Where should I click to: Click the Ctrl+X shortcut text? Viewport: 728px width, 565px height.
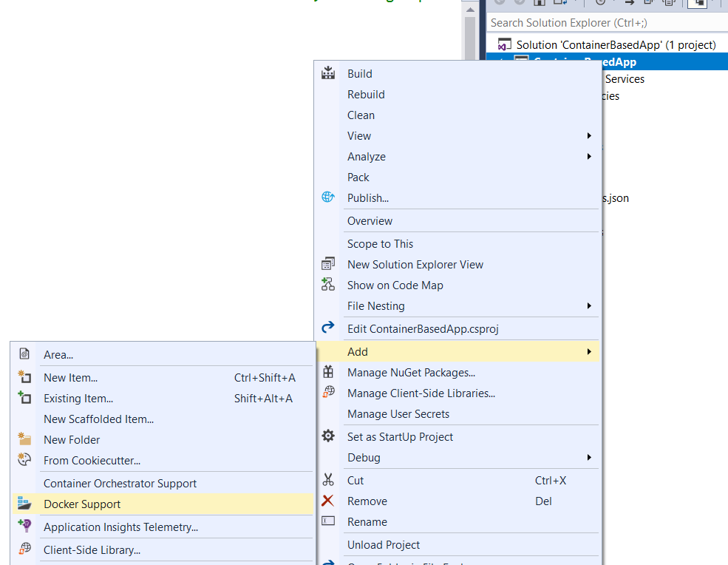(x=550, y=481)
